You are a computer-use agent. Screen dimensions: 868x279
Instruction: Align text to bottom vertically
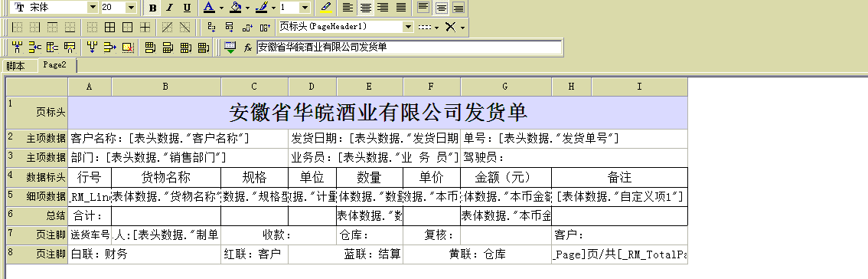click(458, 8)
